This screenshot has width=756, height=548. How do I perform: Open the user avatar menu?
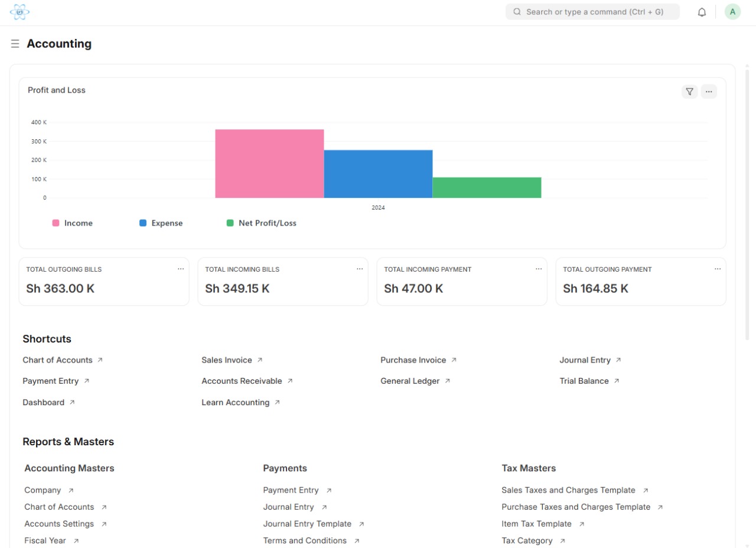(732, 12)
